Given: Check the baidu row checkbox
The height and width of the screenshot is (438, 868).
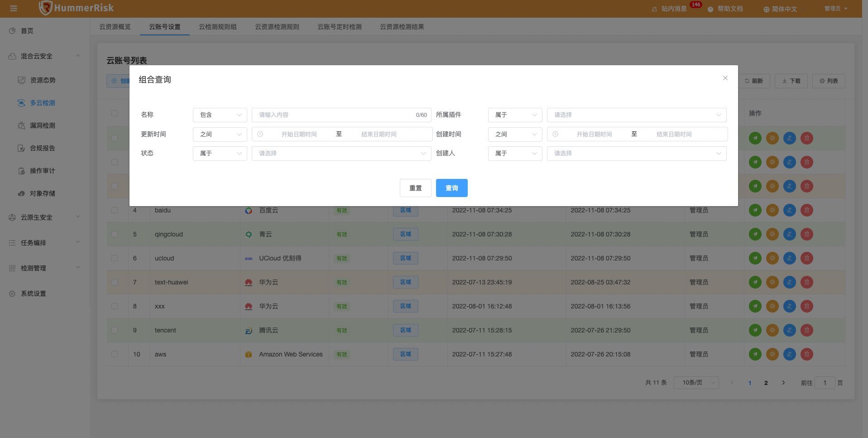Looking at the screenshot, I should point(115,210).
